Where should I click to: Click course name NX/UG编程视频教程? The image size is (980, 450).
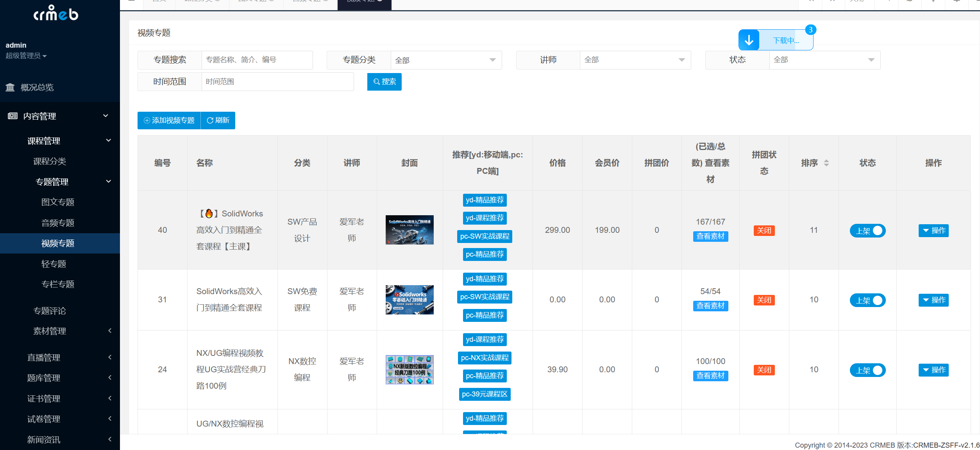[x=231, y=370]
